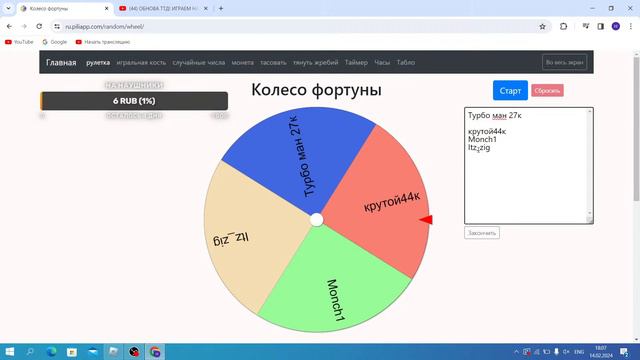This screenshot has height=360, width=640.
Task: Click the text area scroll down arrow
Action: tap(589, 213)
